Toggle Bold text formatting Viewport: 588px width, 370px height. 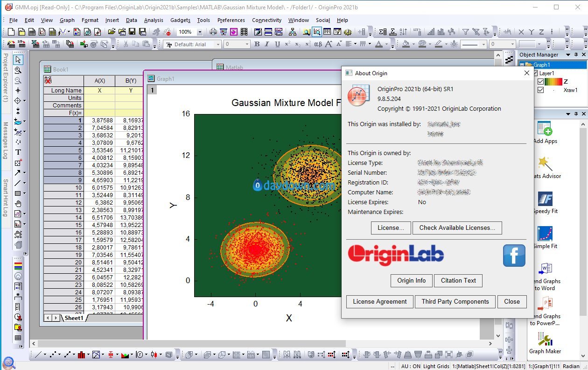pos(257,44)
